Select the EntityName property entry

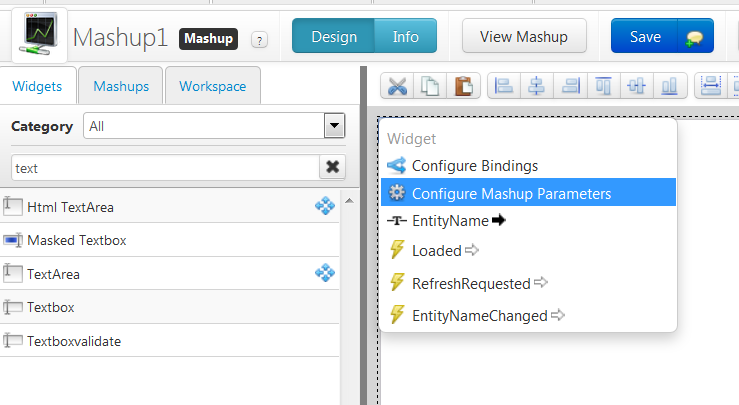point(528,221)
